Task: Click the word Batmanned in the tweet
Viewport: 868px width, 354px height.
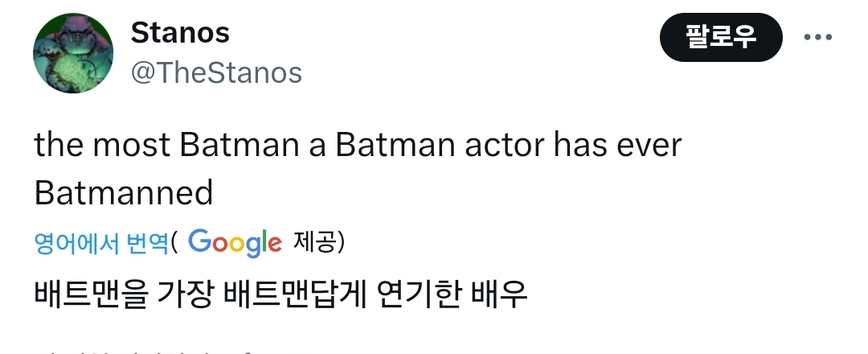Action: pyautogui.click(x=124, y=192)
